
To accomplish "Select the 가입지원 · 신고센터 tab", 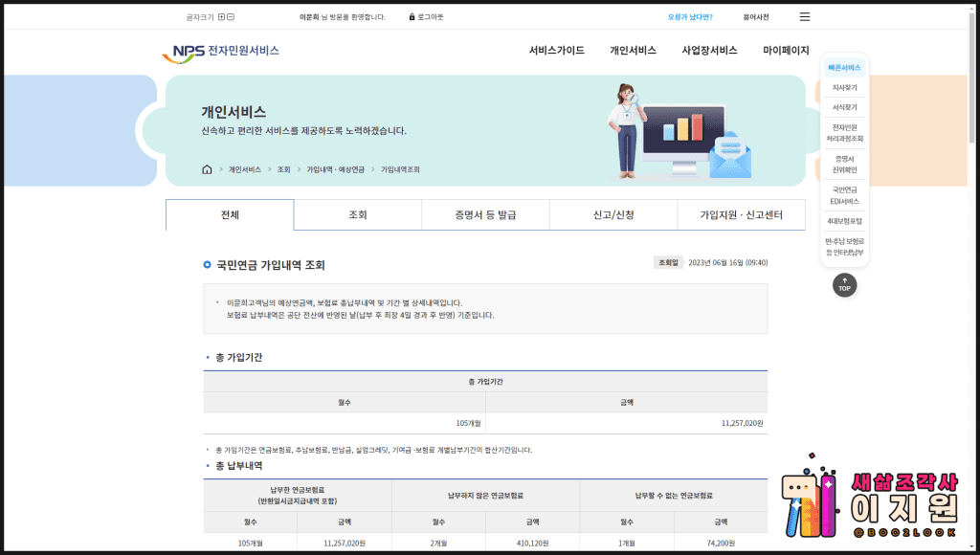I will pos(741,215).
